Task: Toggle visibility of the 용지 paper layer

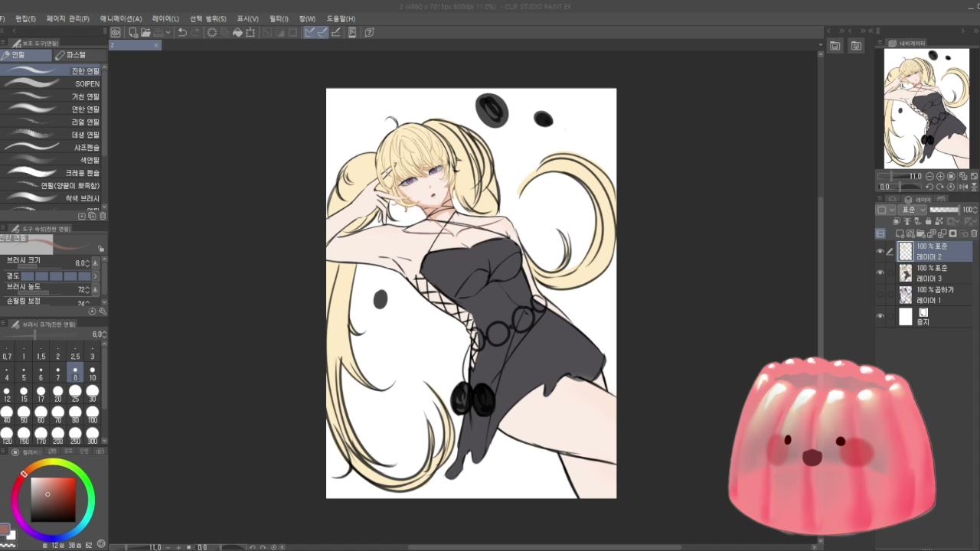Action: pos(880,316)
